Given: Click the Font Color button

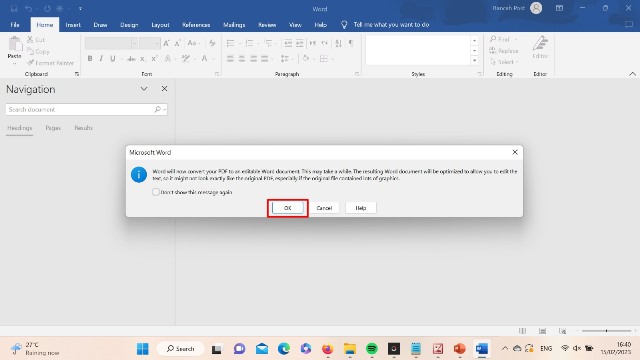Looking at the screenshot, I should point(204,59).
